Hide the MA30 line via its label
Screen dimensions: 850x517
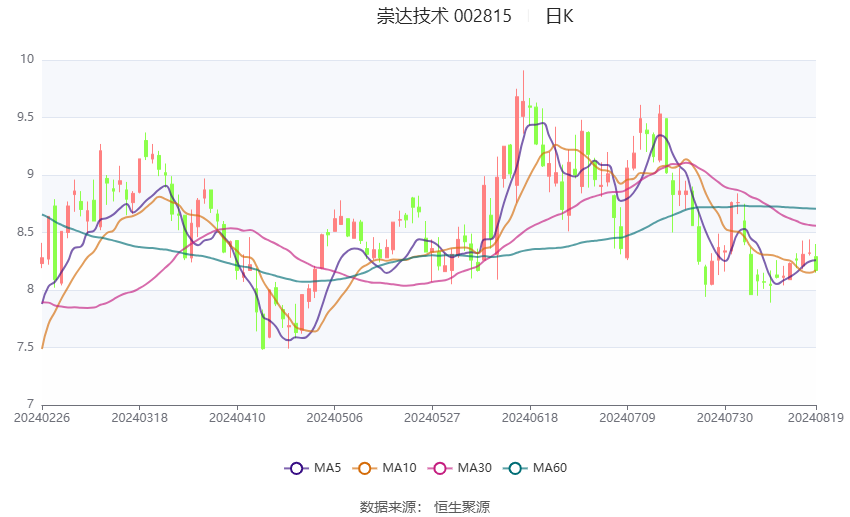(475, 468)
